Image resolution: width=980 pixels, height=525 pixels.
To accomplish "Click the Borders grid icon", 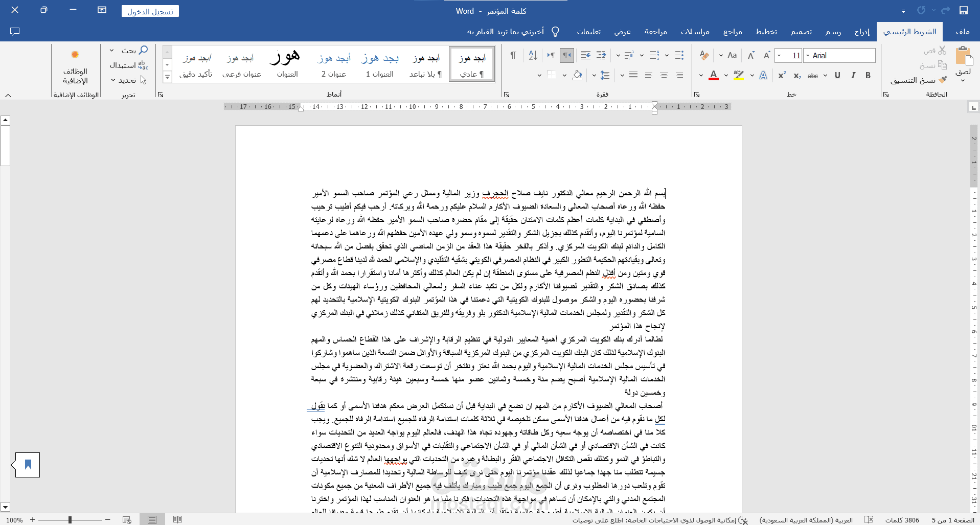I will coord(552,76).
